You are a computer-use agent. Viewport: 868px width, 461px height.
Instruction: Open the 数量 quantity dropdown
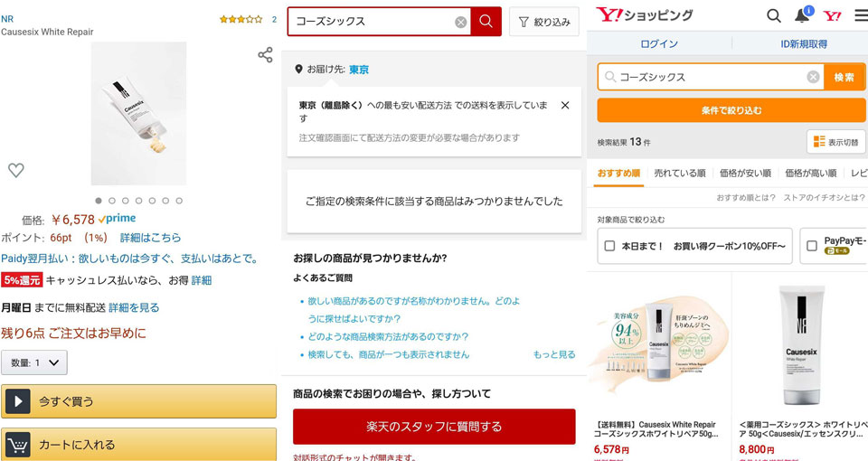click(34, 362)
